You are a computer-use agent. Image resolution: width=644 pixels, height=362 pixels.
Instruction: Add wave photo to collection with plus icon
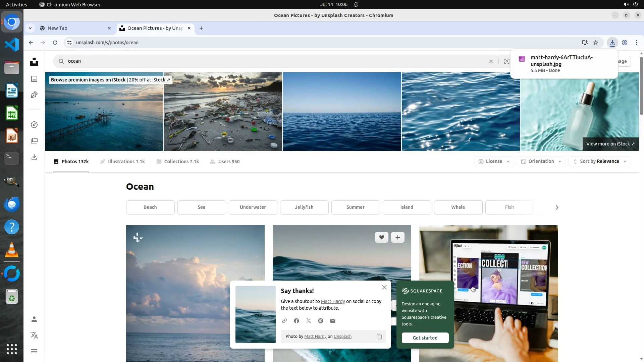tap(397, 237)
